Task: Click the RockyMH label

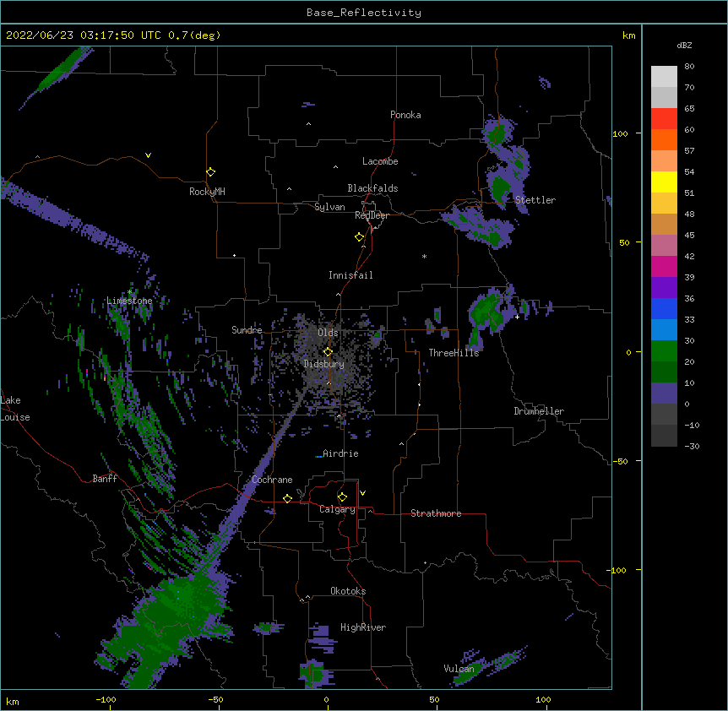Action: pos(207,192)
